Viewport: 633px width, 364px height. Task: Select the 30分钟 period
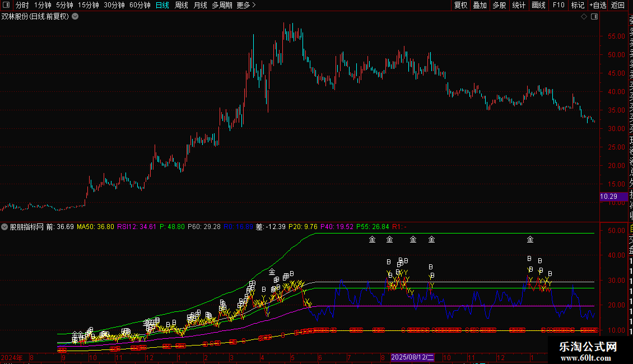pyautogui.click(x=114, y=5)
